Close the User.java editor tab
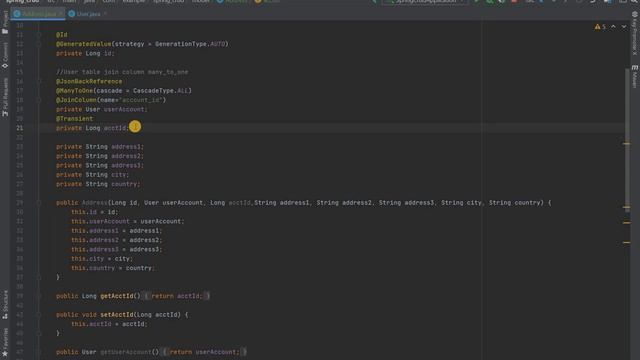 tap(105, 14)
